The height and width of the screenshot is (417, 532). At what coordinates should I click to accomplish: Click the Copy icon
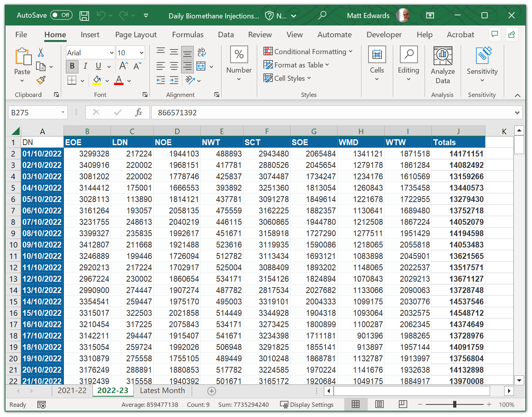tap(41, 66)
